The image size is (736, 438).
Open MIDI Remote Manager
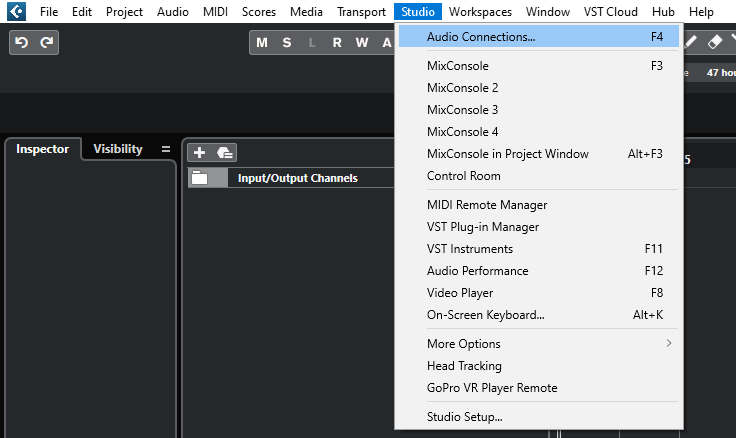coord(539,205)
